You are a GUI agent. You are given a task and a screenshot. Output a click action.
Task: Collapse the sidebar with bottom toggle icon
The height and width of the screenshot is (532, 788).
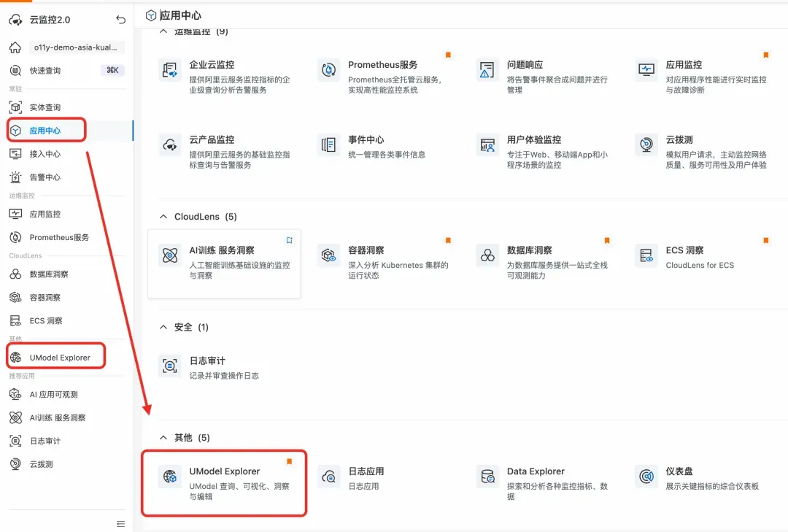[120, 523]
